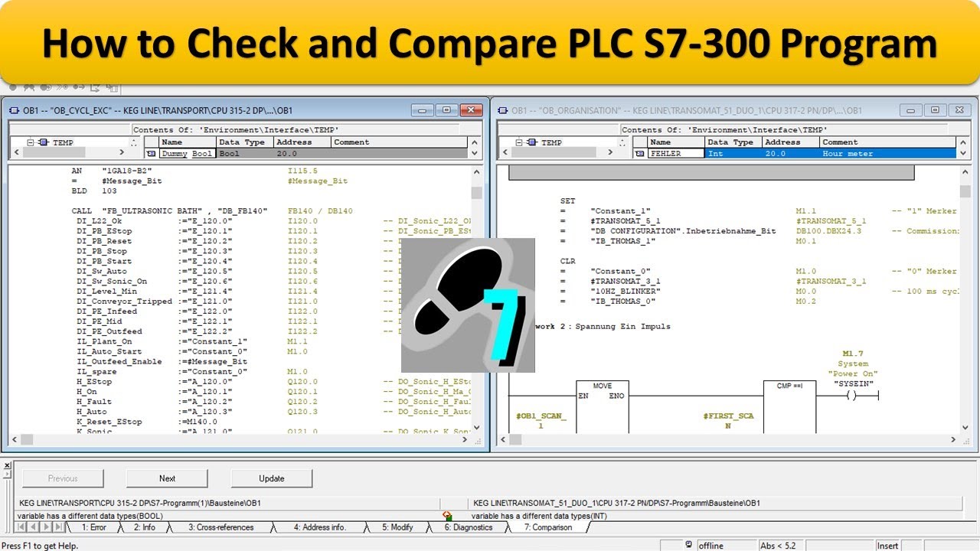The image size is (980, 551).
Task: Click the CMP ==I box in ladder network
Action: click(791, 406)
